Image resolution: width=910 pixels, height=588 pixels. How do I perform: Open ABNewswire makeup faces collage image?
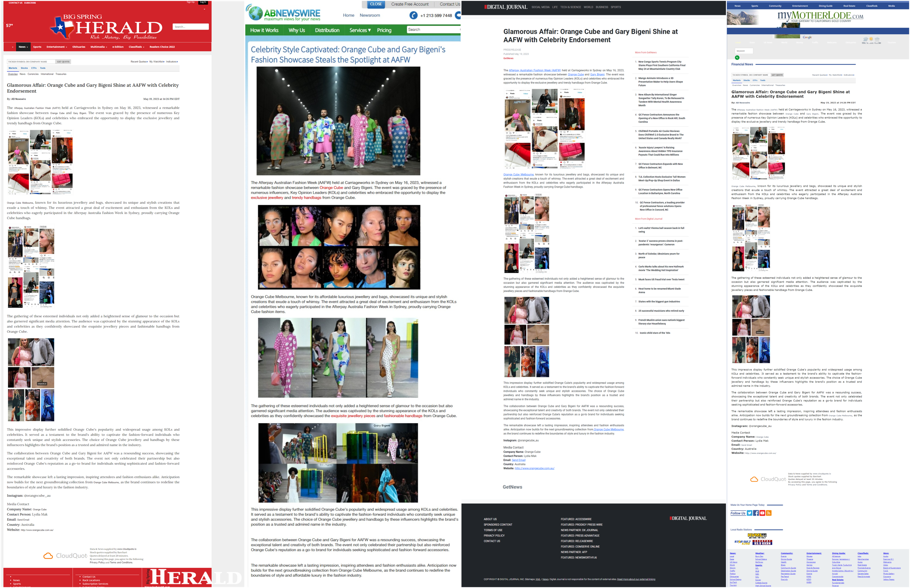tap(339, 247)
